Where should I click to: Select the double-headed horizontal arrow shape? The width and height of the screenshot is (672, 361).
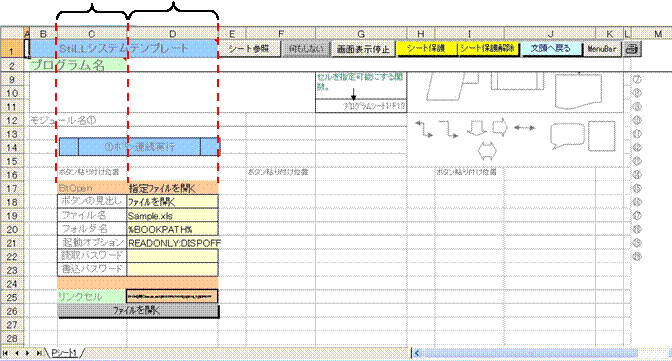(524, 127)
